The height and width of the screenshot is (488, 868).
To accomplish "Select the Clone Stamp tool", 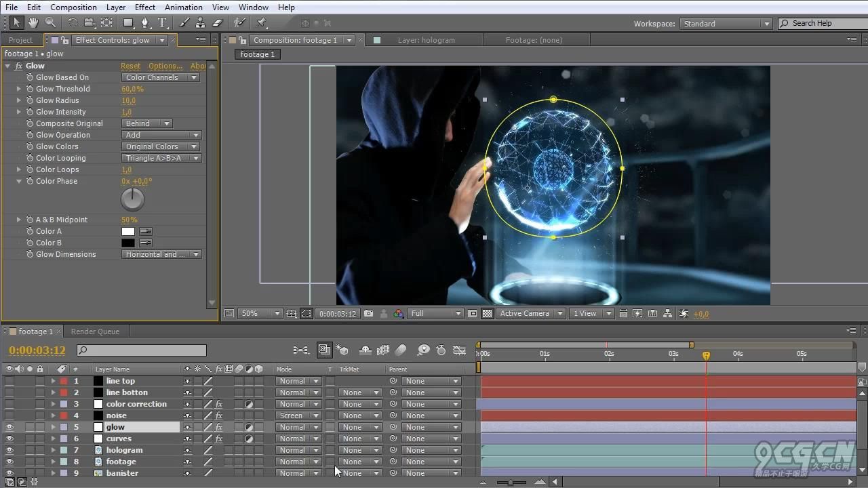I will 201,23.
